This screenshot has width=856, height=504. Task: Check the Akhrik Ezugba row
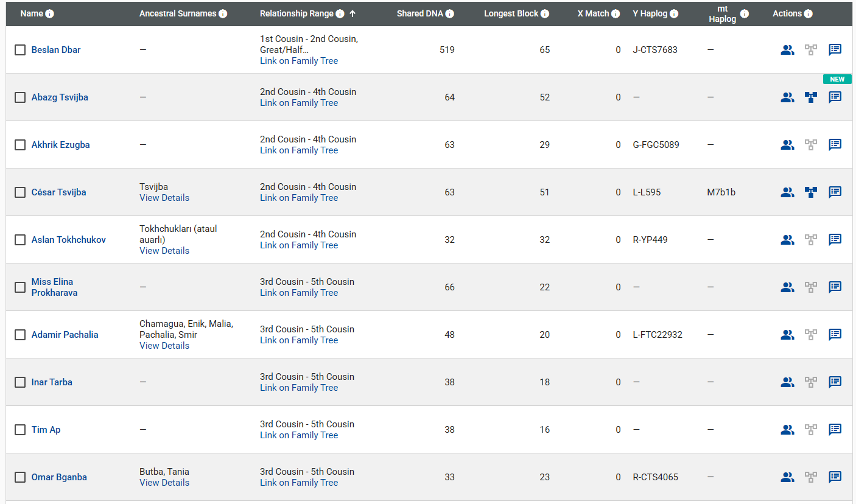click(20, 145)
